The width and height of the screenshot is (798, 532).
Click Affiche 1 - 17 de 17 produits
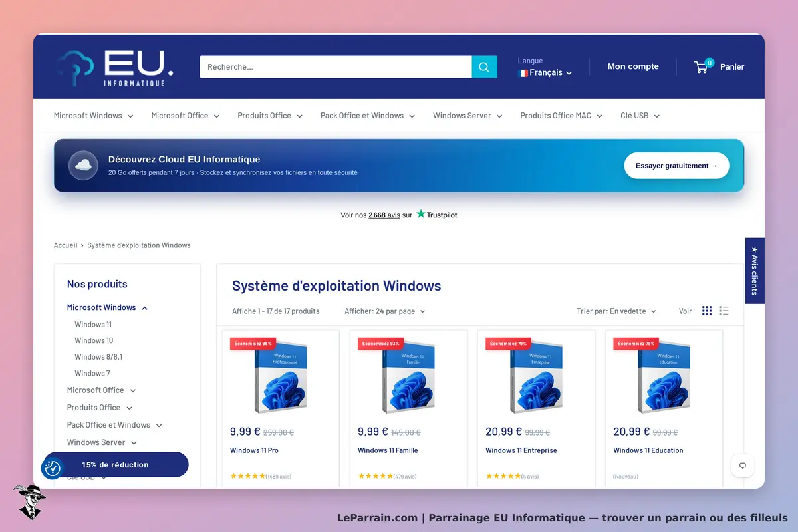(x=276, y=311)
